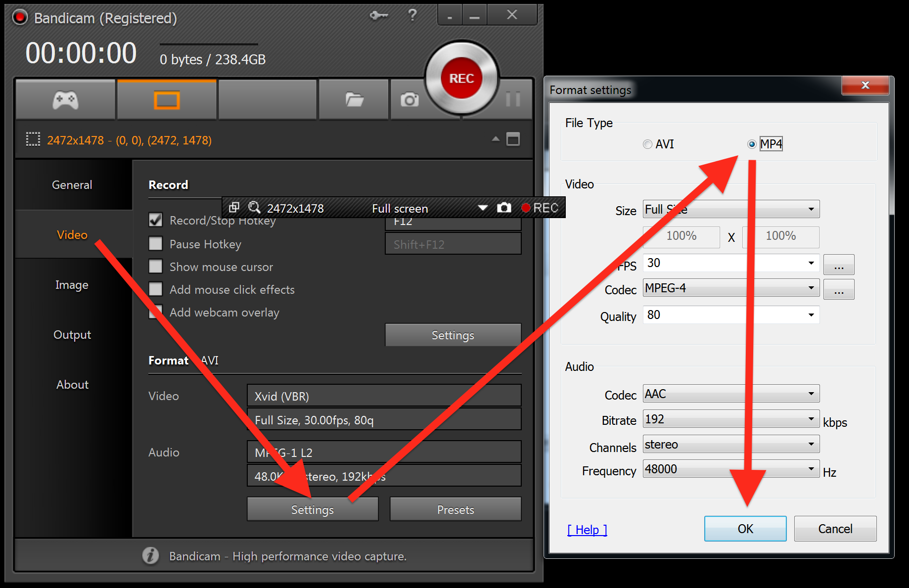Expand the video Size dropdown
The image size is (909, 588).
731,209
